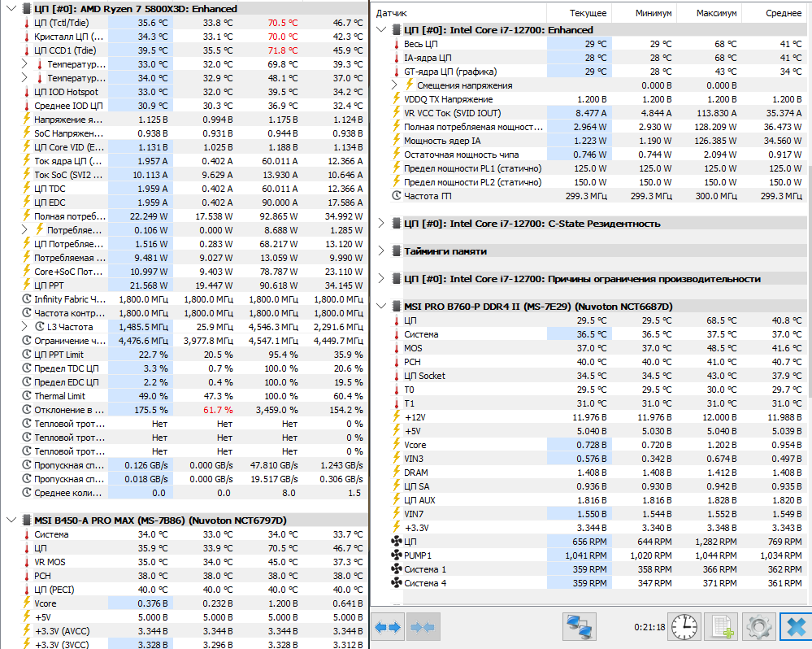Click the clock reset timer icon

(684, 627)
